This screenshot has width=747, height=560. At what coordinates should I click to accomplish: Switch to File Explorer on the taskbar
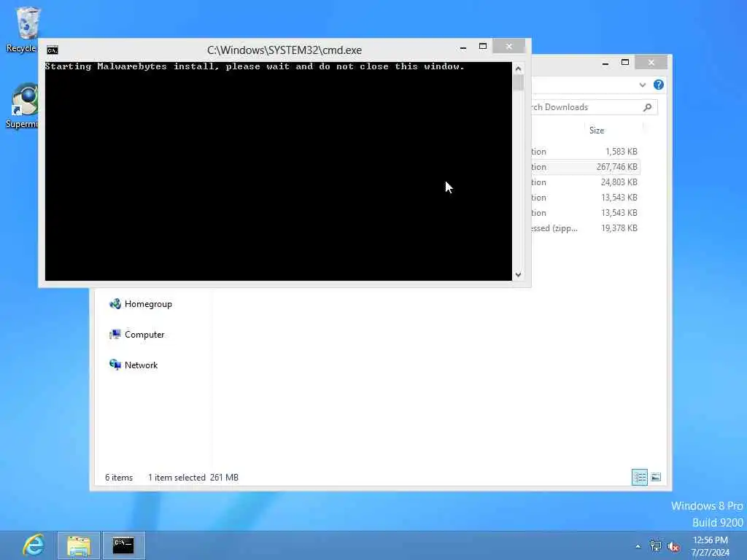tap(79, 545)
